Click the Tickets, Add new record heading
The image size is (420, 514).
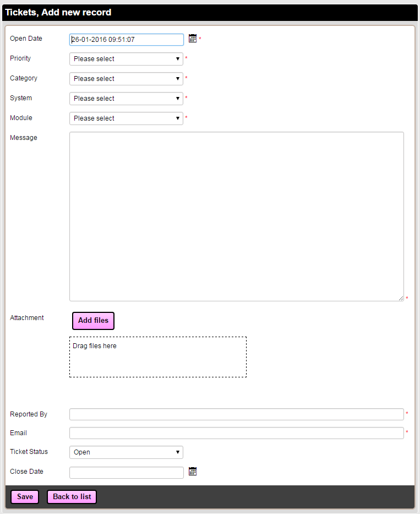tap(58, 13)
